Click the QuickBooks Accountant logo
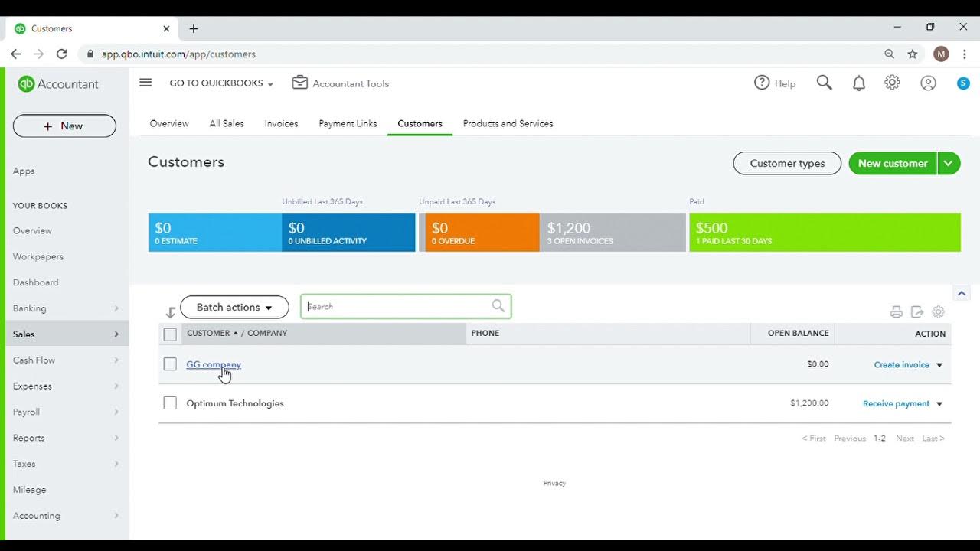 tap(58, 84)
